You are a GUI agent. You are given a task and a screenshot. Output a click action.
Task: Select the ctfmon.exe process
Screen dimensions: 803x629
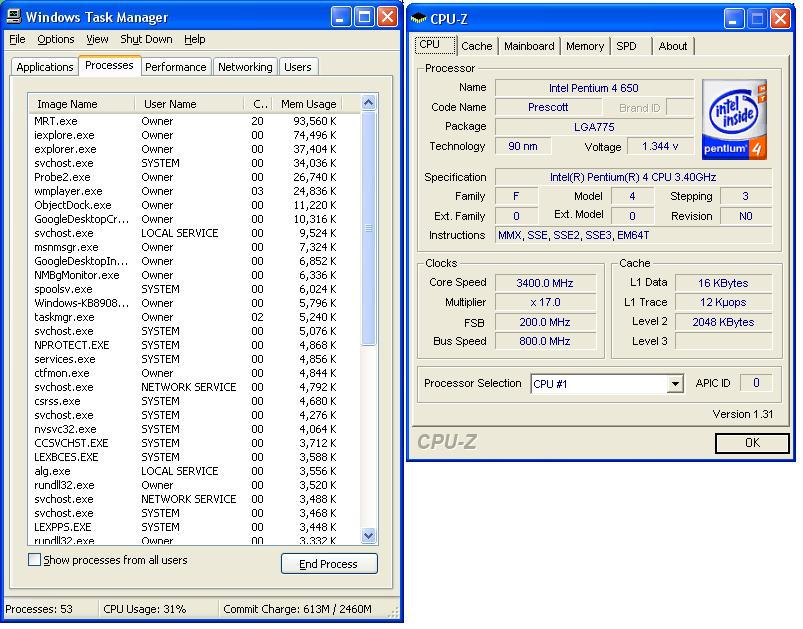point(186,373)
